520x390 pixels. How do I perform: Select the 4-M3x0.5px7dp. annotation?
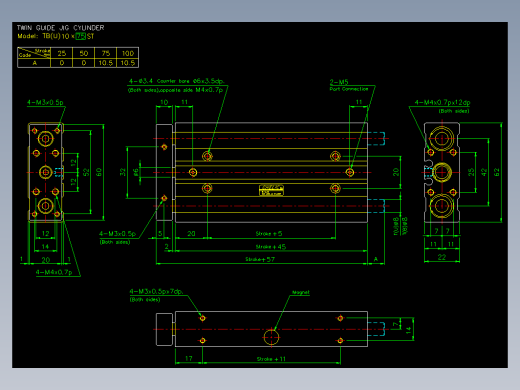click(x=156, y=291)
